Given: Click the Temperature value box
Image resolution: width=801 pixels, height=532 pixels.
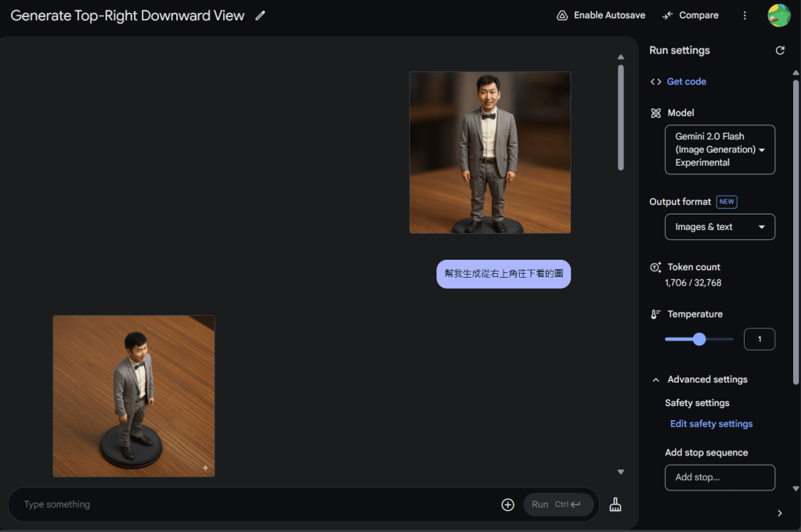Looking at the screenshot, I should (x=759, y=340).
